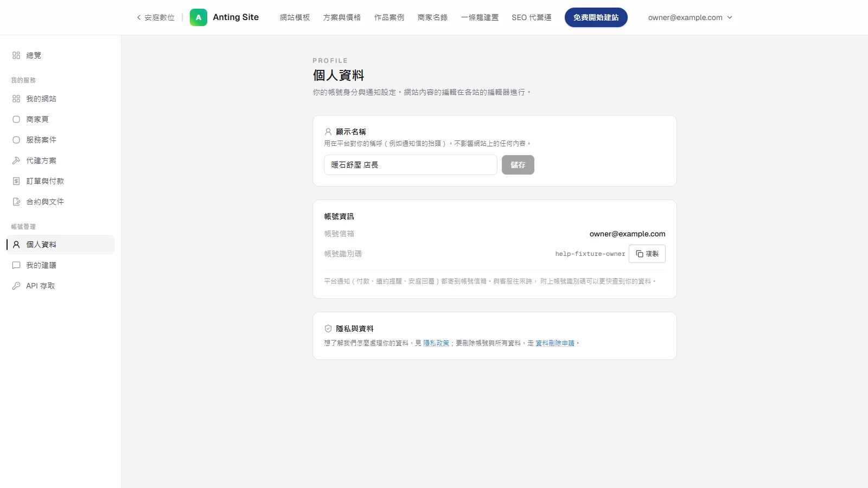Viewport: 868px width, 488px height.
Task: Click the 個人資料 person icon in sidebar
Action: 16,245
